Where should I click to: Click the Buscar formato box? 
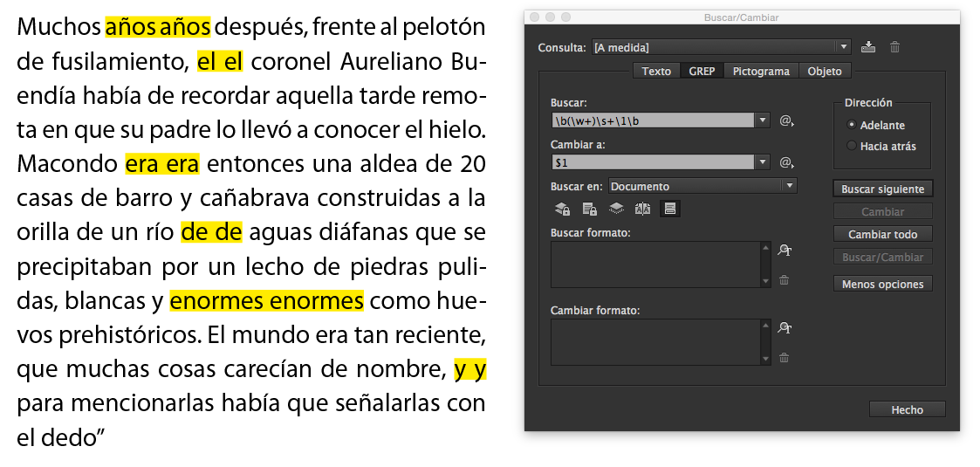pos(655,264)
